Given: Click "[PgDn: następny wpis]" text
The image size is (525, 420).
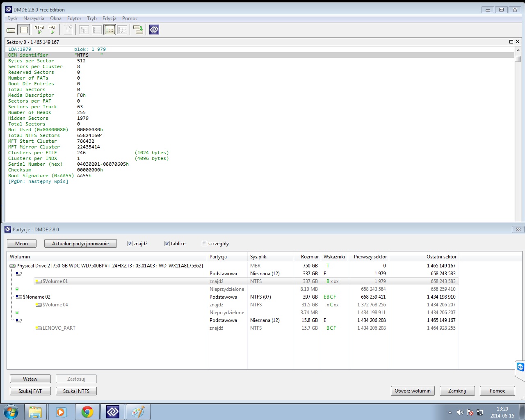Looking at the screenshot, I should click(x=38, y=181).
